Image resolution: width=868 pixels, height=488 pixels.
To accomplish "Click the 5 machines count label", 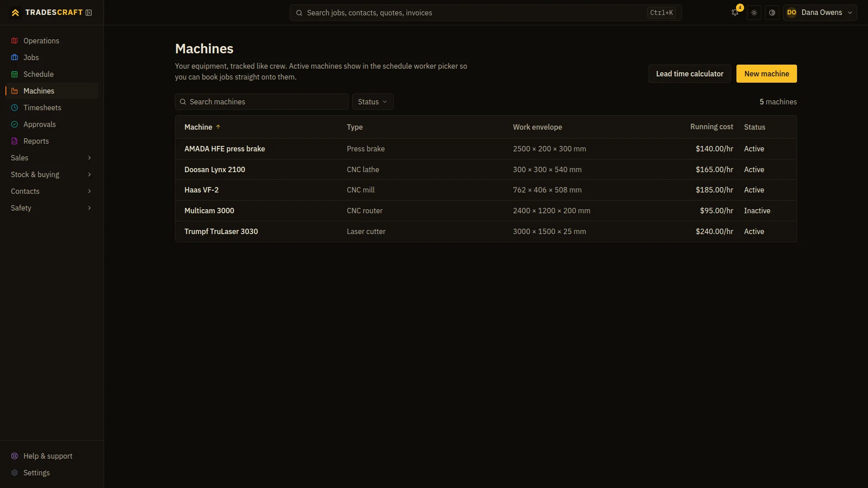I will click(778, 102).
